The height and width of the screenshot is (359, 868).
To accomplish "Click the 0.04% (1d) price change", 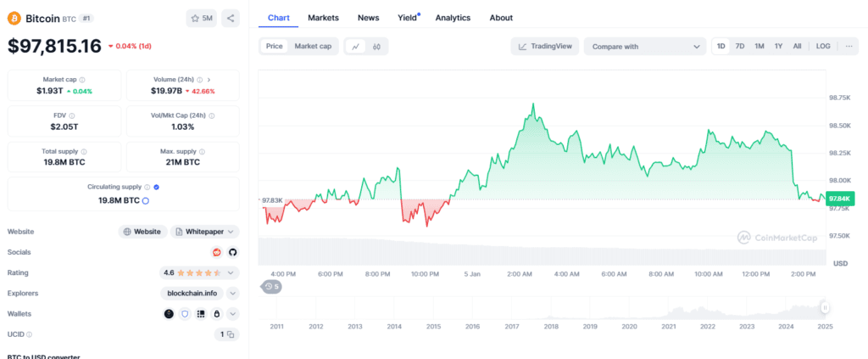I will pos(130,46).
